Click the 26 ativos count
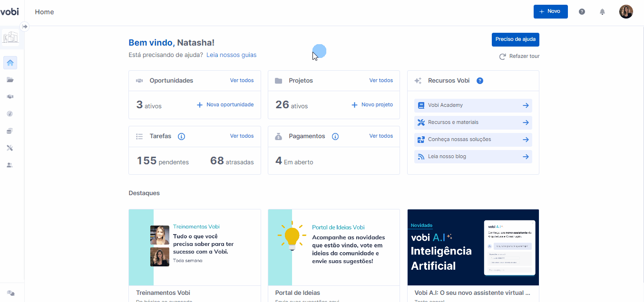This screenshot has height=302, width=644. click(x=292, y=105)
